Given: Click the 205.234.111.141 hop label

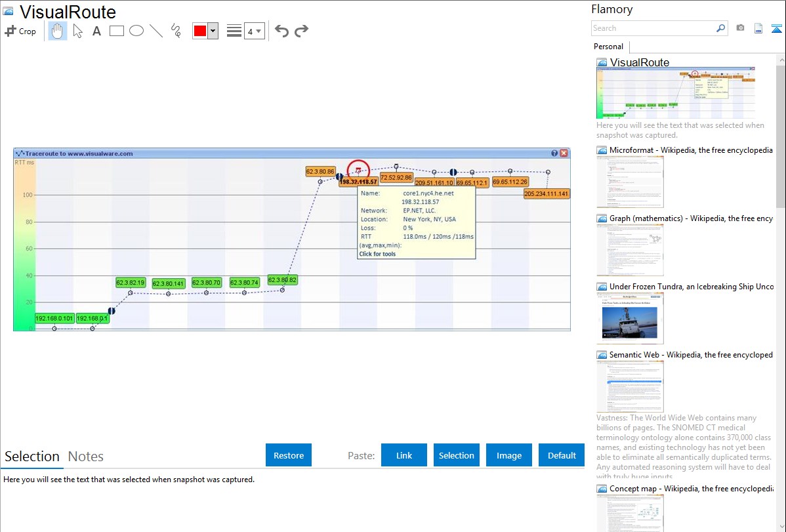Looking at the screenshot, I should [547, 194].
